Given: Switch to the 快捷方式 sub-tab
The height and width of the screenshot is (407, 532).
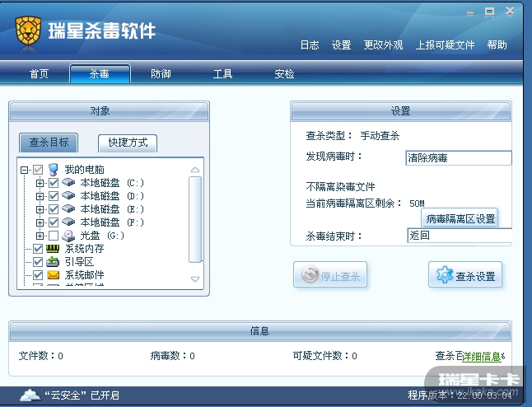Looking at the screenshot, I should tap(128, 143).
